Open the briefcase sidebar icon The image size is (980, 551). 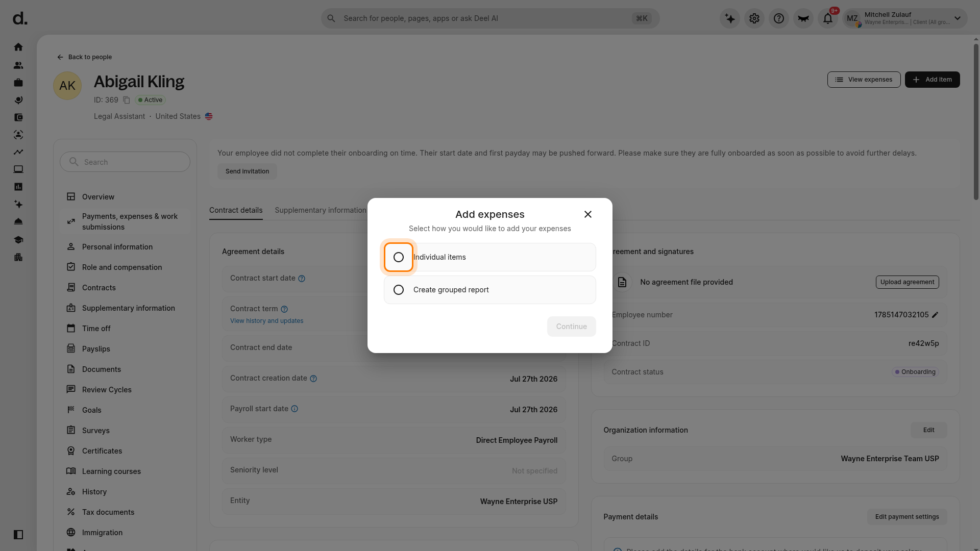(x=18, y=83)
